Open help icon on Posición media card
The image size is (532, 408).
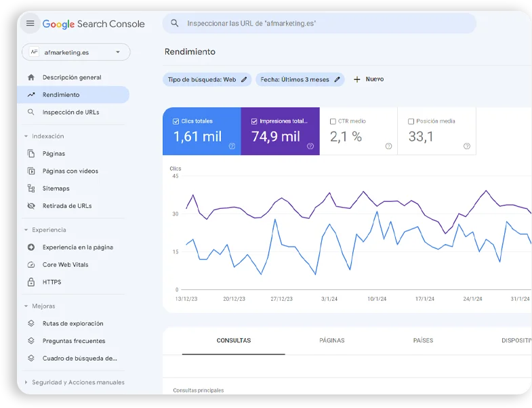click(x=467, y=146)
